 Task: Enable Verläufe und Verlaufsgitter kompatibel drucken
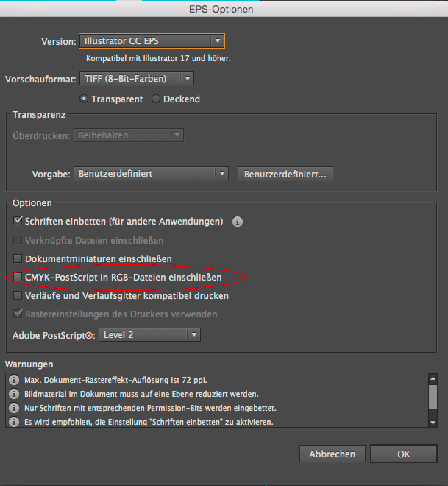(x=18, y=296)
